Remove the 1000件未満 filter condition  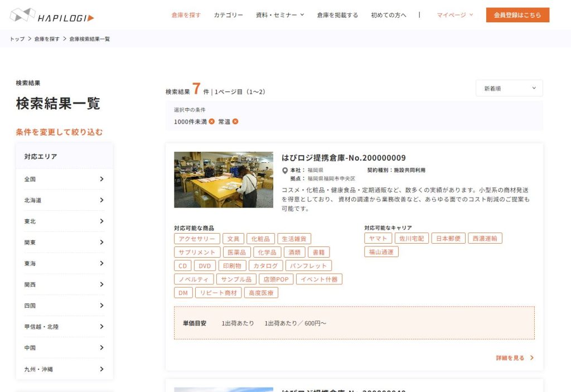click(x=211, y=122)
